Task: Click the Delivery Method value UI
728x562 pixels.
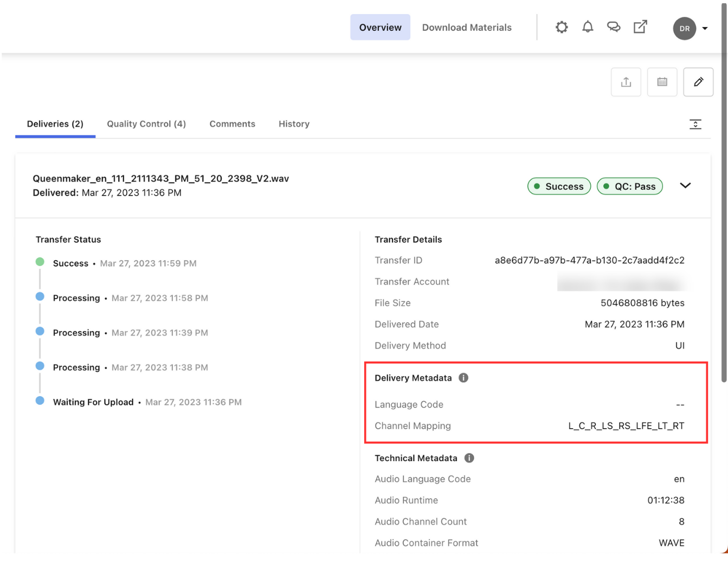Action: (680, 346)
